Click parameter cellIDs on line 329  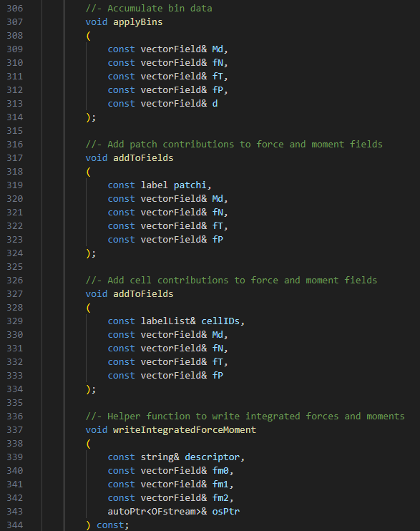(220, 321)
